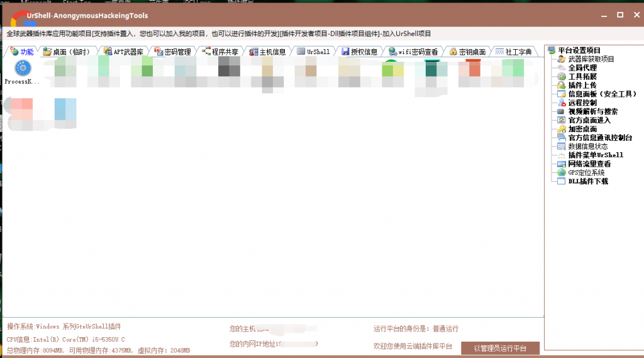Select 数据信息状态 tree item
Viewport: 644px width, 358px height.
(x=588, y=147)
